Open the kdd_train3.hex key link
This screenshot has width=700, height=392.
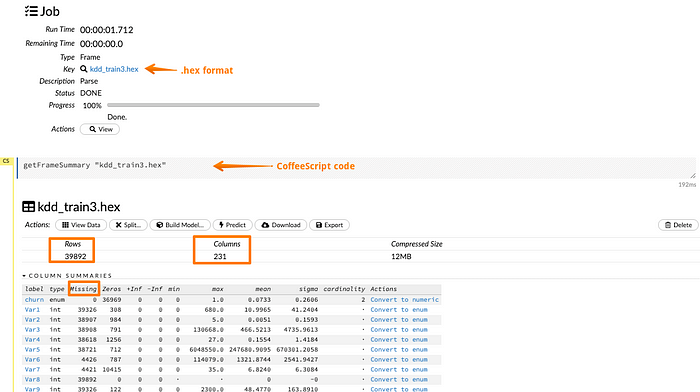point(114,69)
